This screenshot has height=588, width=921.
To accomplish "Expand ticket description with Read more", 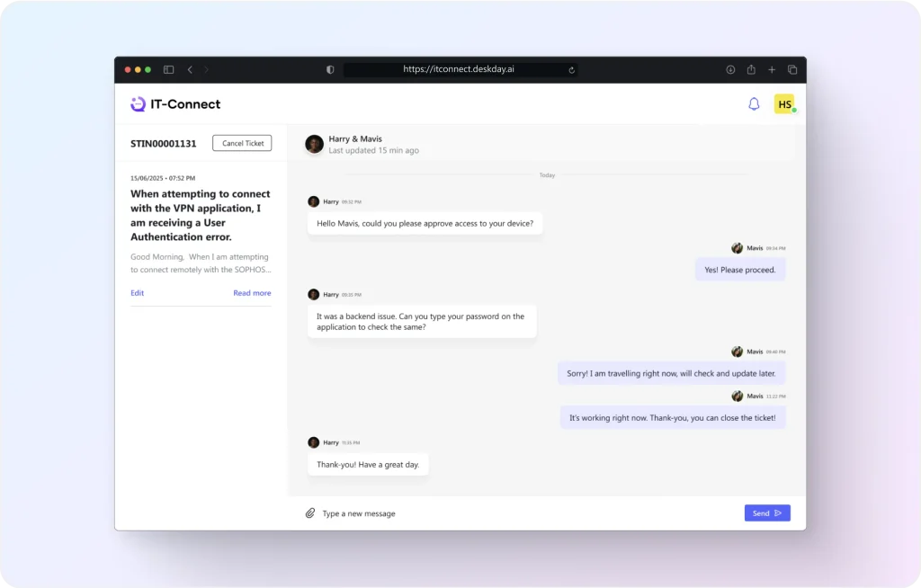I will tap(252, 293).
